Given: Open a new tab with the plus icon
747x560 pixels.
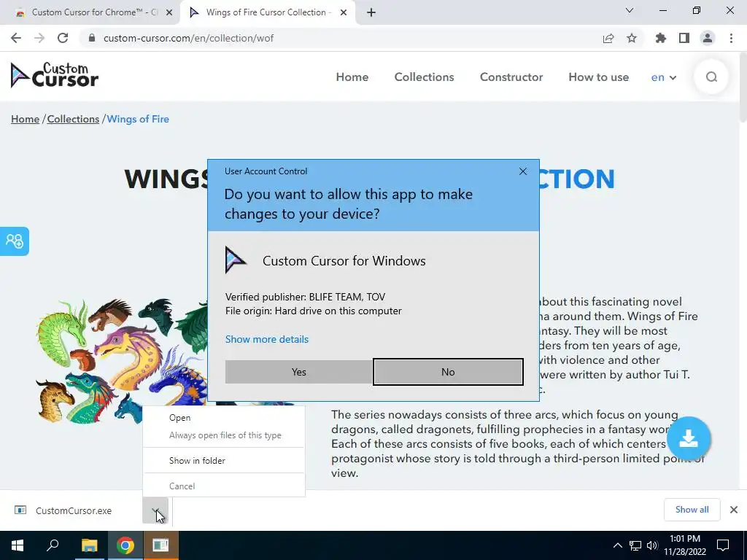Looking at the screenshot, I should click(371, 12).
